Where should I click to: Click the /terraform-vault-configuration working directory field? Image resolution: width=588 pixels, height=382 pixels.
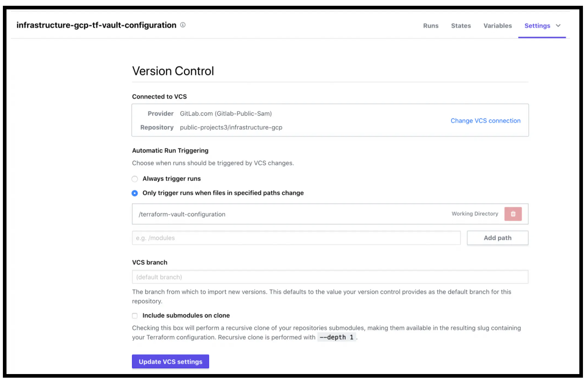point(253,214)
